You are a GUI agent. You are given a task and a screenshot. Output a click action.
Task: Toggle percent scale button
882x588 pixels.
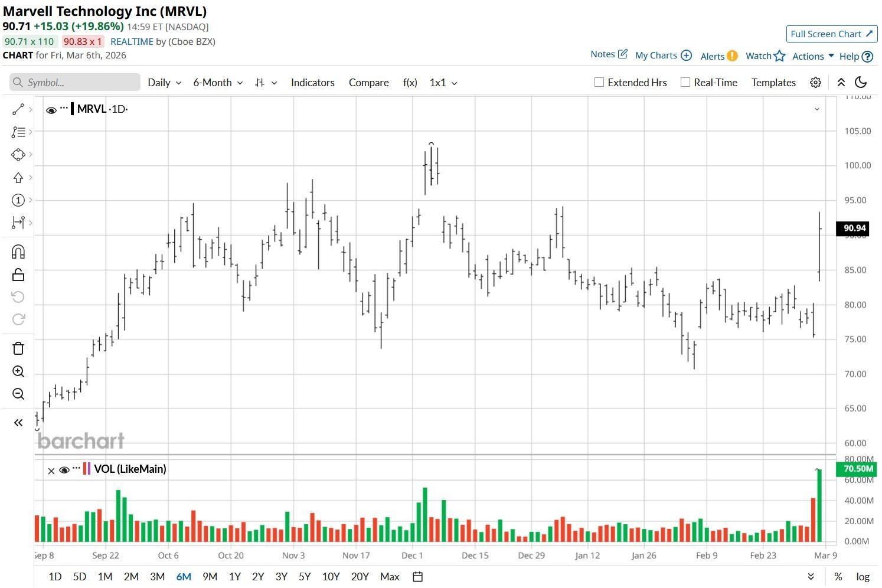point(838,577)
